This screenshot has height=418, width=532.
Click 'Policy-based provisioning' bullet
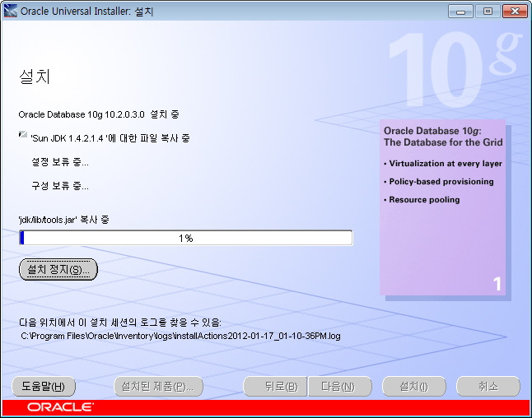(x=439, y=182)
